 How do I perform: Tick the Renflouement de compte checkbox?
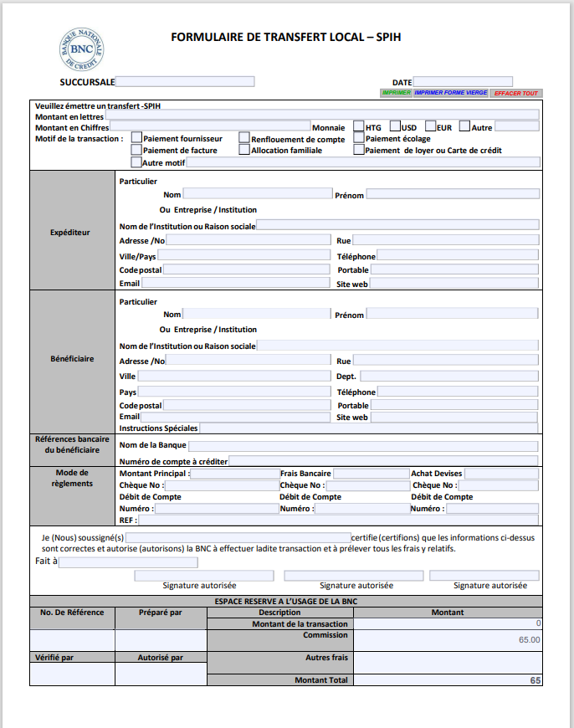point(244,137)
